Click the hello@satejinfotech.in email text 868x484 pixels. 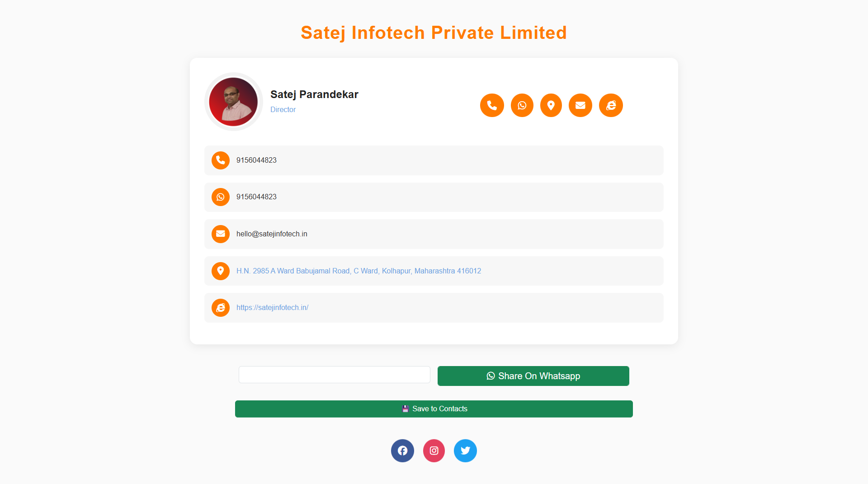[x=272, y=234]
